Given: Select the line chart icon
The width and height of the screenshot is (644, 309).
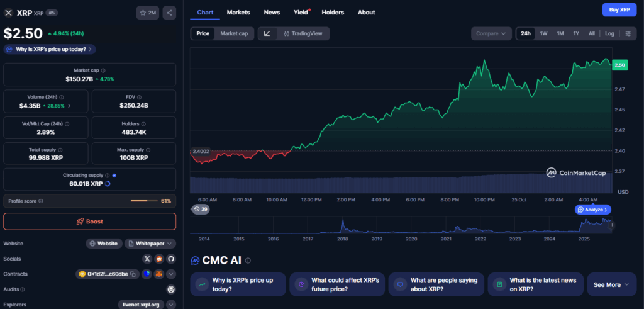Looking at the screenshot, I should [x=267, y=33].
